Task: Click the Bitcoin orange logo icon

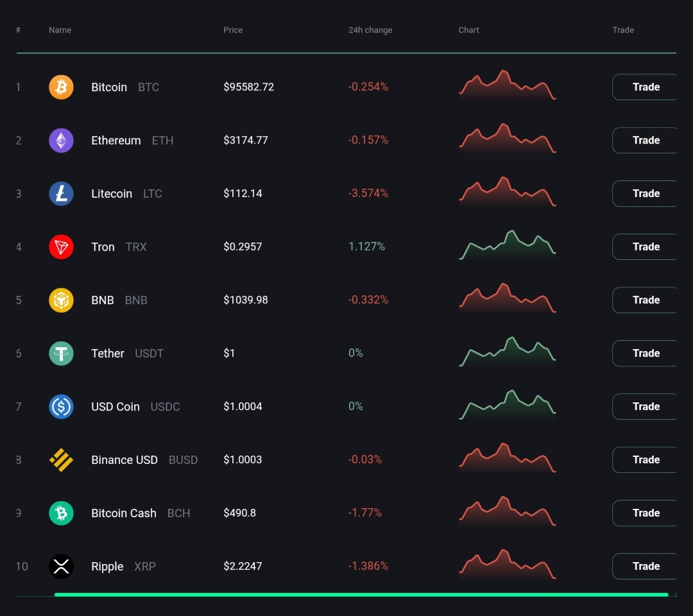Action: [x=61, y=87]
